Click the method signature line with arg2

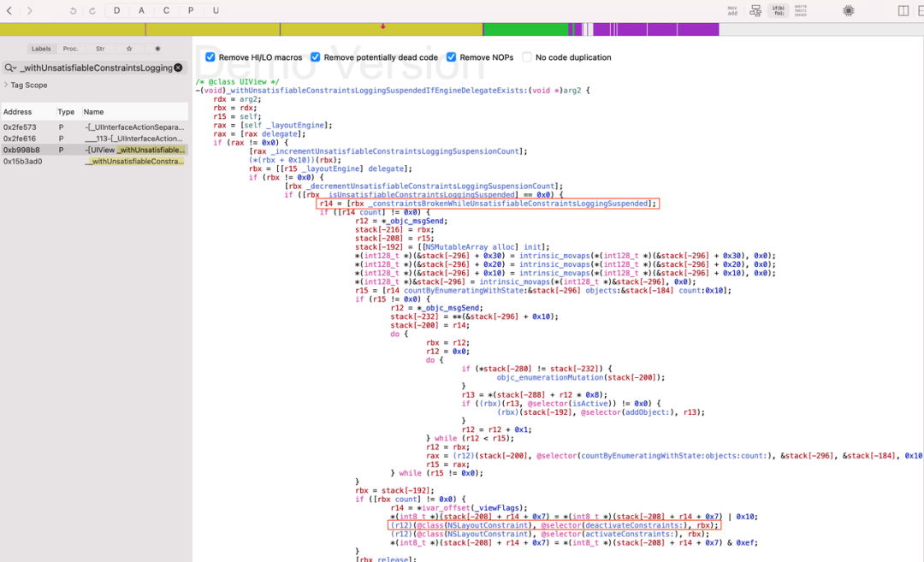point(392,91)
